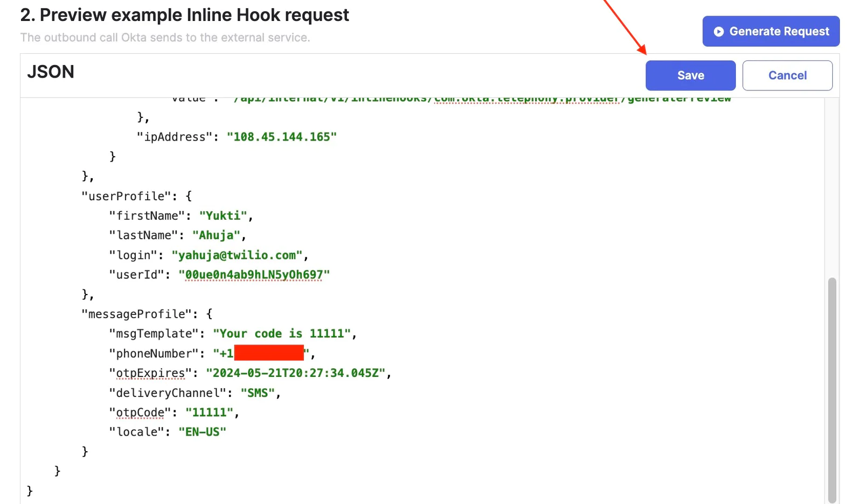Click the redacted phoneNumber value
This screenshot has width=862, height=504.
(x=268, y=353)
